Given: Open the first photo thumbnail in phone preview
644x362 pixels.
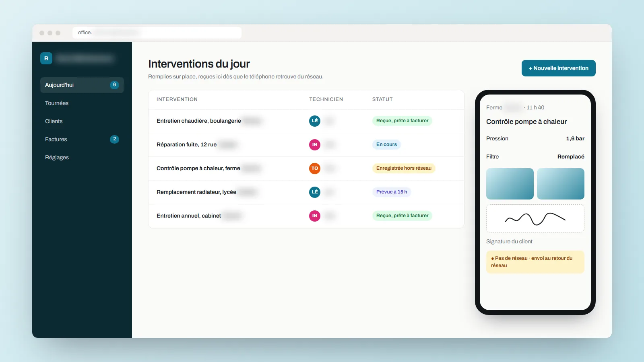Looking at the screenshot, I should click(510, 184).
